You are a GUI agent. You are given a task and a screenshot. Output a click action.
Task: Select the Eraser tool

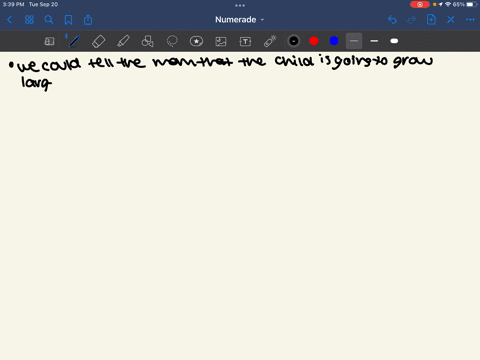[x=98, y=41]
